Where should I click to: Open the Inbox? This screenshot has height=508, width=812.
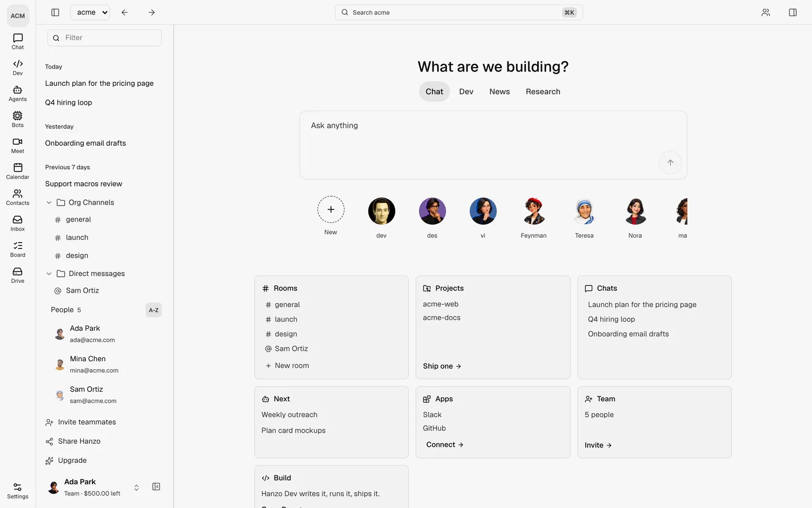17,224
